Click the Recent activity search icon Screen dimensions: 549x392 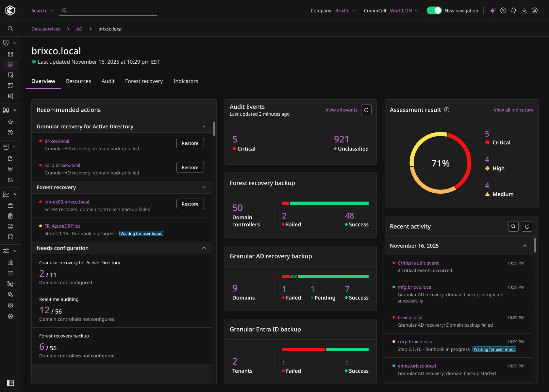[513, 226]
